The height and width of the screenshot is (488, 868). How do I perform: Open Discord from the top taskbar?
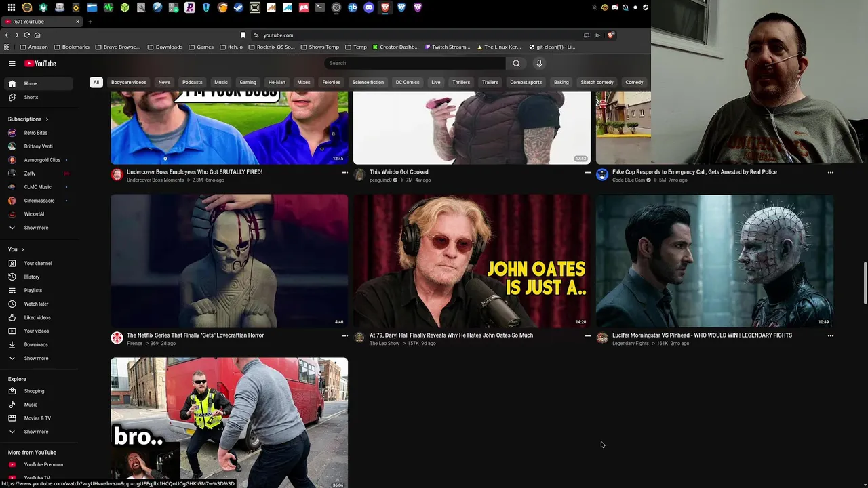coord(369,7)
